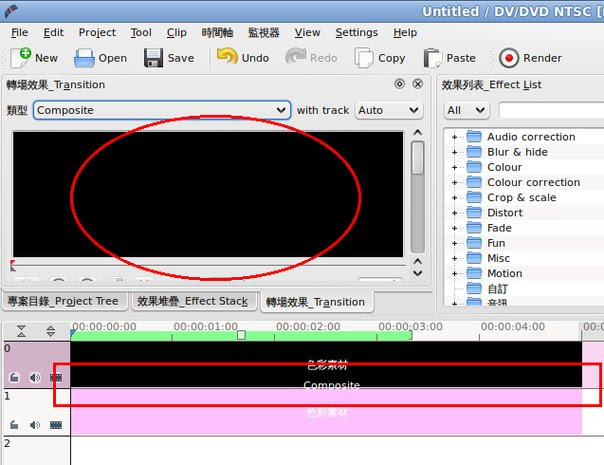Screen dimensions: 604x465
Task: Open the with track Auto dropdown
Action: point(389,110)
